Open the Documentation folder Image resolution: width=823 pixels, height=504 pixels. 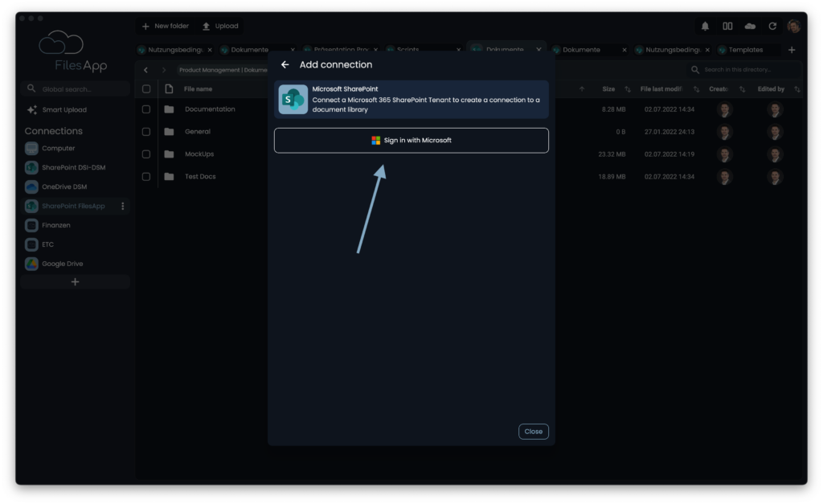(210, 109)
